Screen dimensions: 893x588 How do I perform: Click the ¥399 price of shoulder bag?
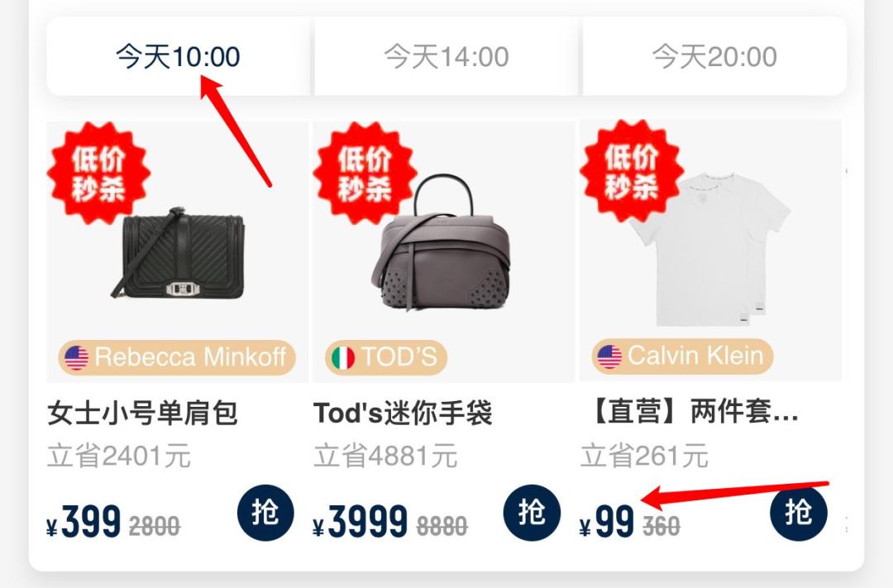[x=84, y=521]
